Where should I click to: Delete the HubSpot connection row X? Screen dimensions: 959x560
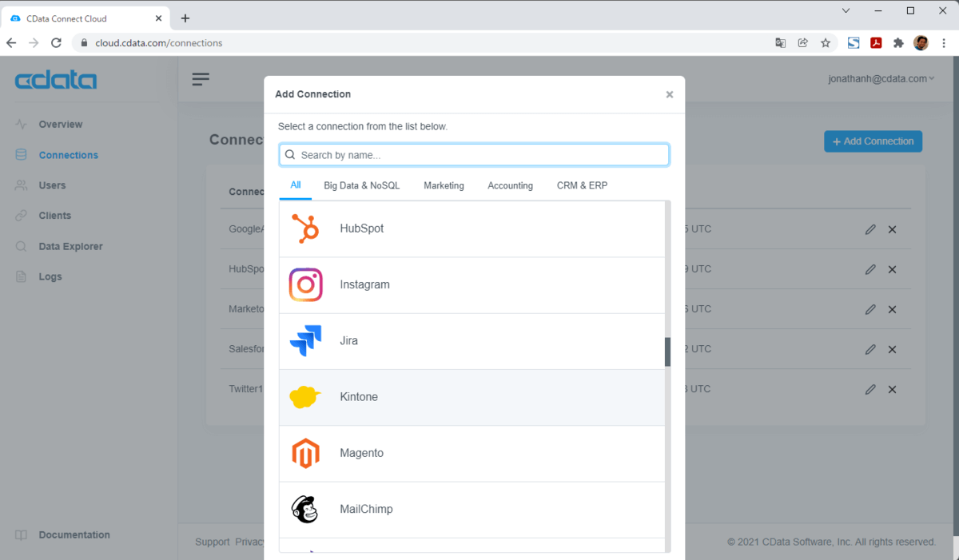(x=893, y=269)
